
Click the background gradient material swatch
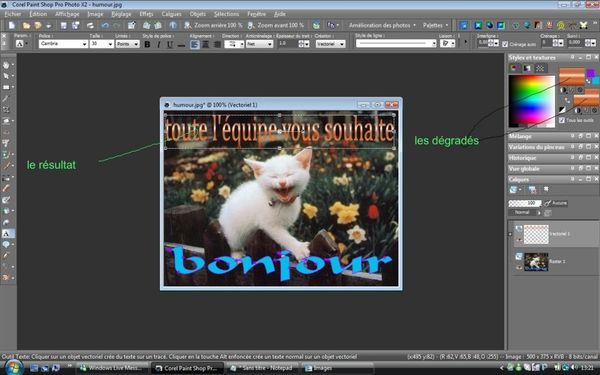pyautogui.click(x=586, y=98)
